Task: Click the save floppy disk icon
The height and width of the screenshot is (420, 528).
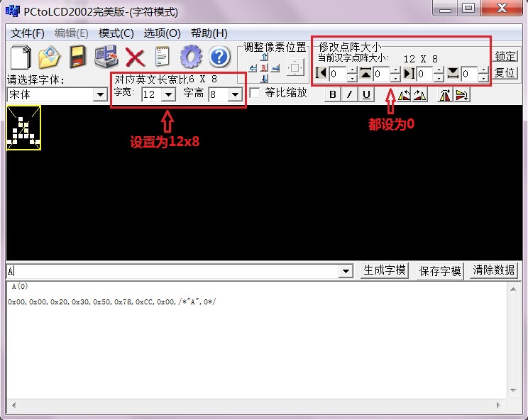Action: click(77, 57)
